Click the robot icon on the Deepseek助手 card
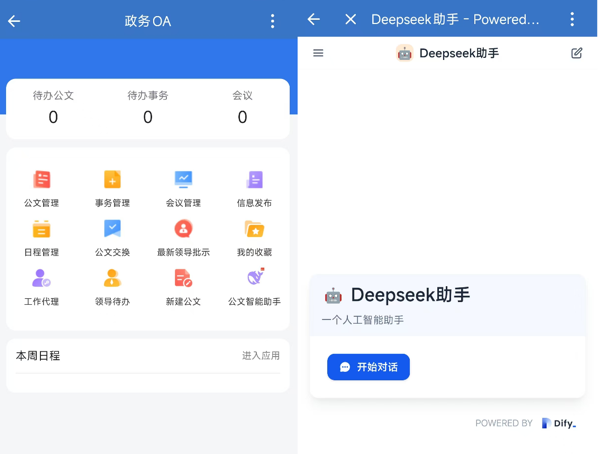The width and height of the screenshot is (600, 454). pos(333,296)
